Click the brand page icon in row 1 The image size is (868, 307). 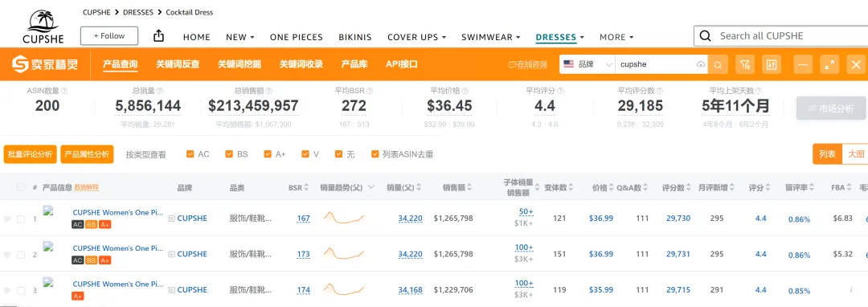coord(172,219)
